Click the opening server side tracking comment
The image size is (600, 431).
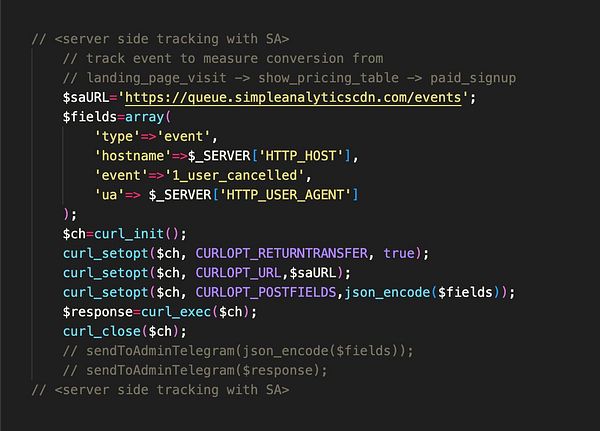(x=160, y=39)
